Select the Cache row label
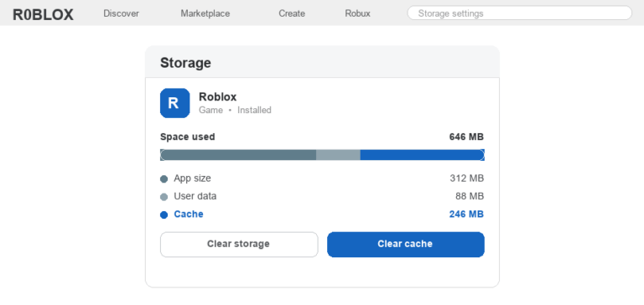The image size is (644, 305). 189,215
